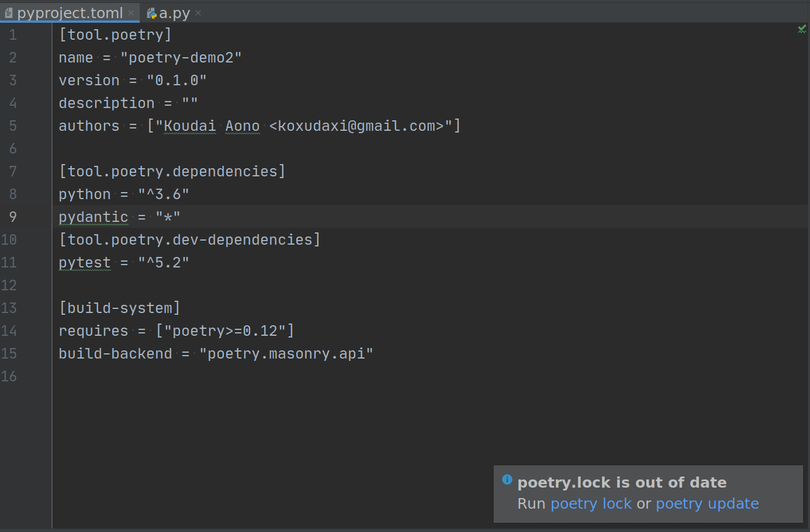Image resolution: width=810 pixels, height=532 pixels.
Task: Click line number 16 in the gutter
Action: pyautogui.click(x=9, y=376)
